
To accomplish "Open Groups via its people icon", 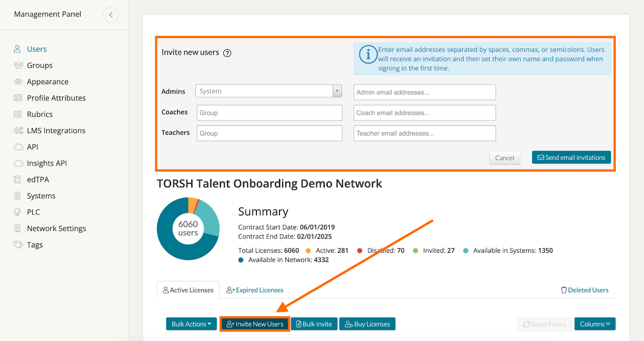I will point(18,65).
